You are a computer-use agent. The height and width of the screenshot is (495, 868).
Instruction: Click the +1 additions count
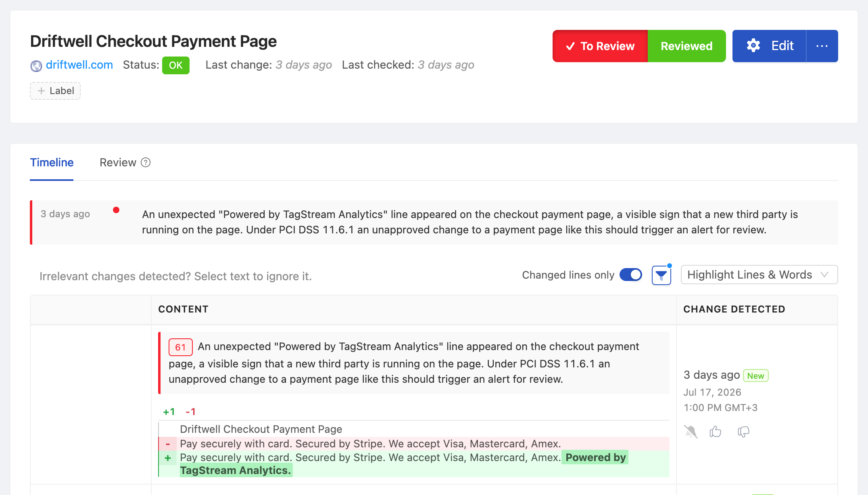click(169, 412)
